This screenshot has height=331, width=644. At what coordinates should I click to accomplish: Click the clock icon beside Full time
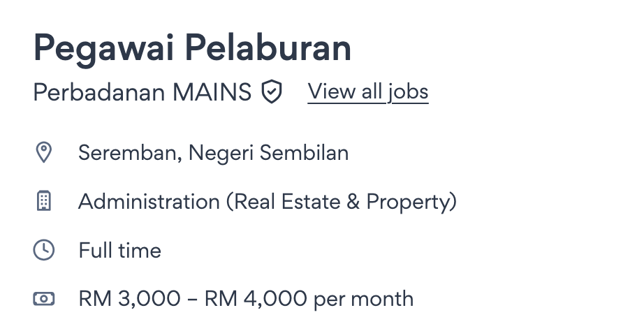(44, 250)
